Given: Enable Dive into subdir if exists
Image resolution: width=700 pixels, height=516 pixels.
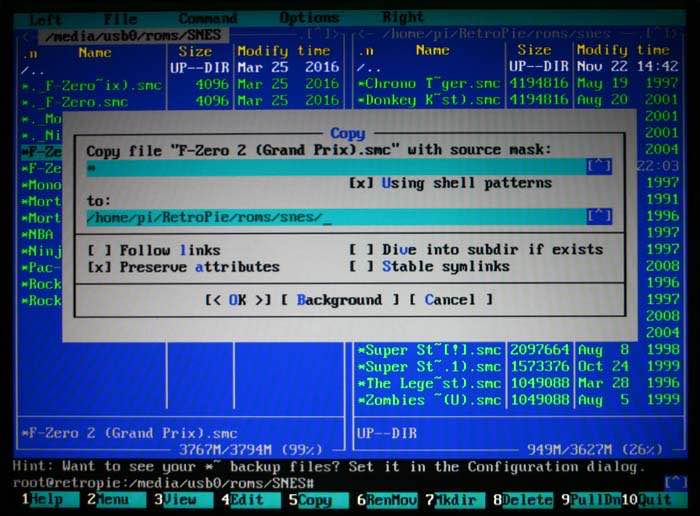Looking at the screenshot, I should (x=476, y=249).
